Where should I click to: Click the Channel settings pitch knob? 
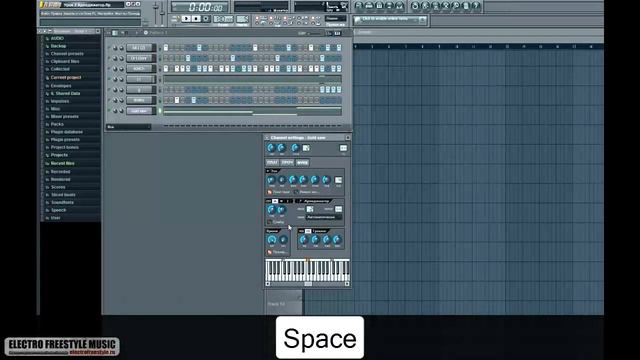pyautogui.click(x=295, y=148)
